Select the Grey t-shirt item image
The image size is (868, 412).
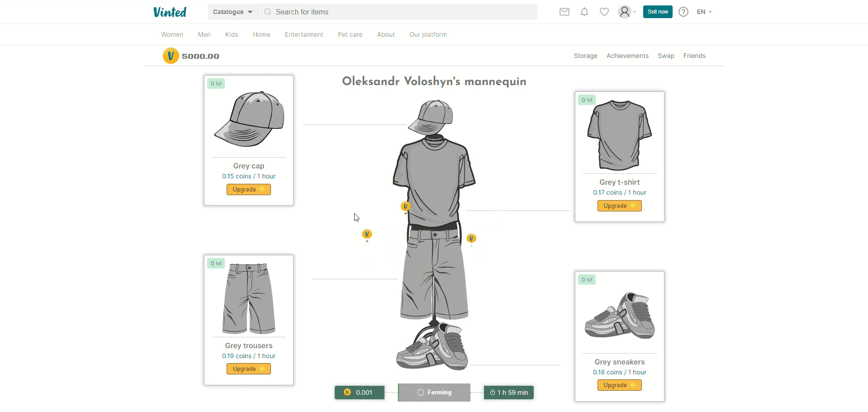click(619, 135)
